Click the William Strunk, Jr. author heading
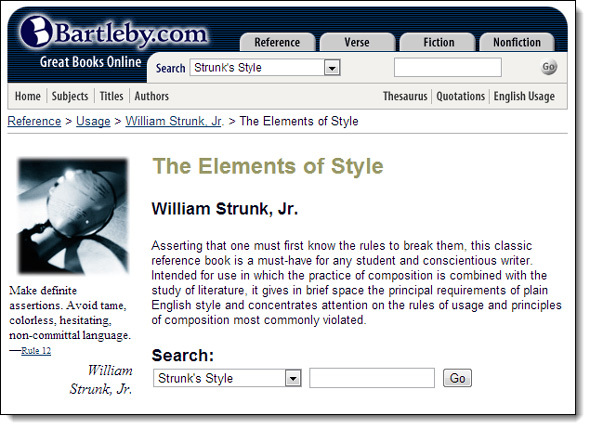 click(225, 208)
